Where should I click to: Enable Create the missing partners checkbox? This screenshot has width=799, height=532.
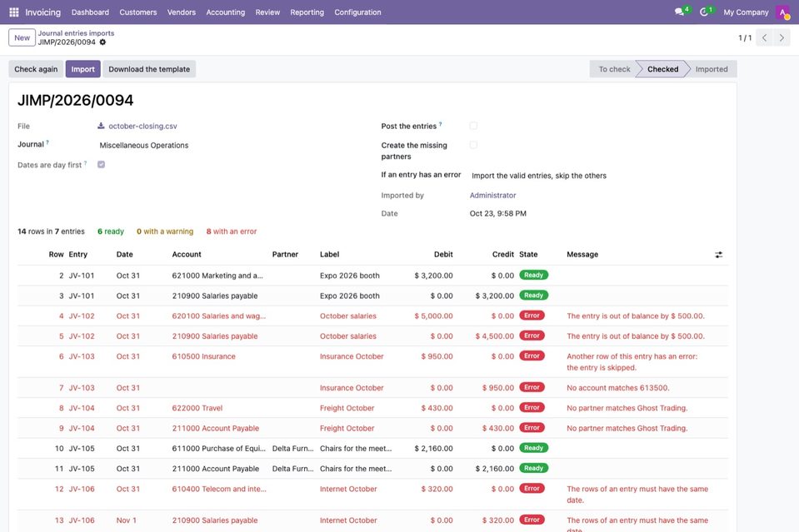point(473,145)
